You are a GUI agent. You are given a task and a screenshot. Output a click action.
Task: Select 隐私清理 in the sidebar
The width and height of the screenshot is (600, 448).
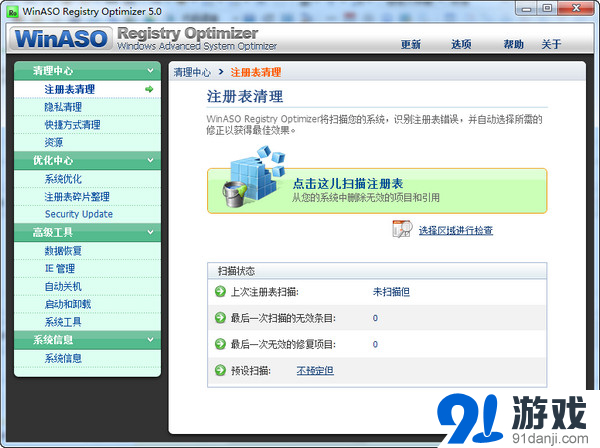pyautogui.click(x=88, y=107)
